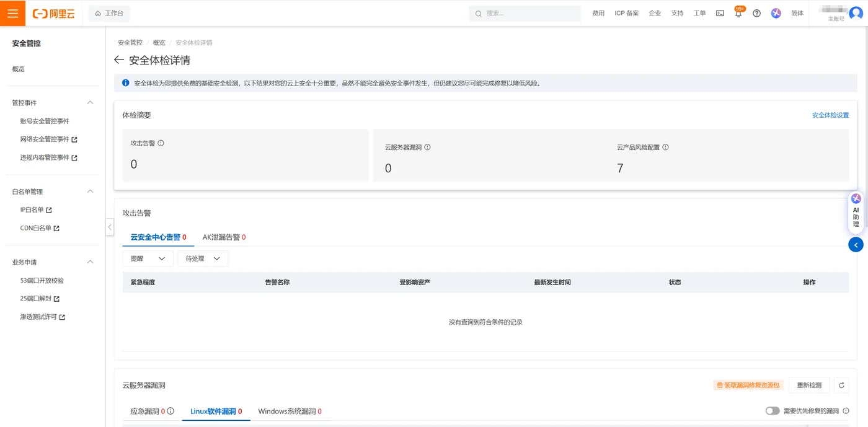The image size is (868, 427).
Task: Click info icon beside 应急漏洞
Action: (170, 411)
